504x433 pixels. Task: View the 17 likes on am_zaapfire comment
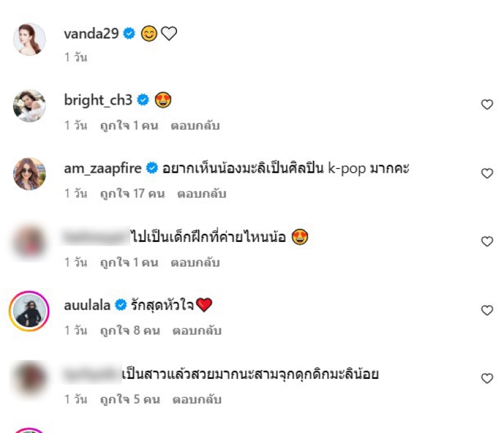pyautogui.click(x=132, y=193)
